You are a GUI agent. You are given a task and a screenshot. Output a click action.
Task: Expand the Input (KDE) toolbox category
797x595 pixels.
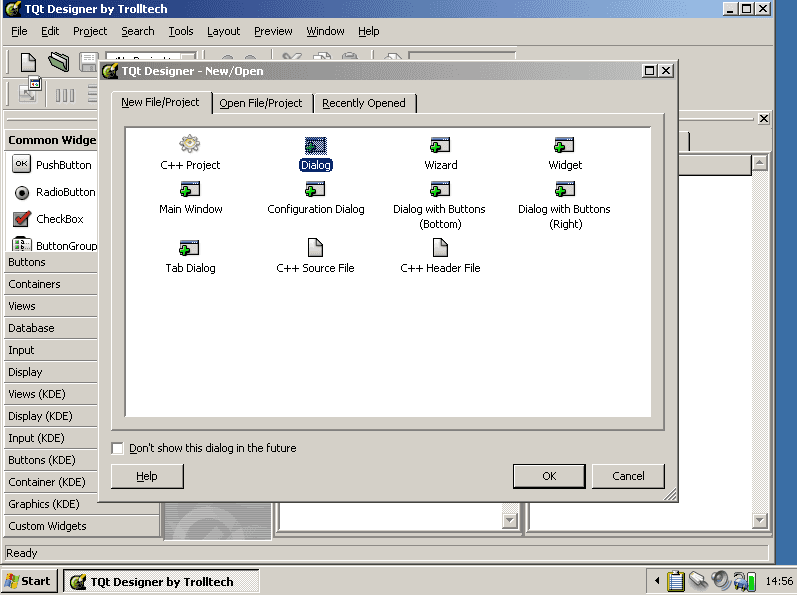[x=51, y=438]
